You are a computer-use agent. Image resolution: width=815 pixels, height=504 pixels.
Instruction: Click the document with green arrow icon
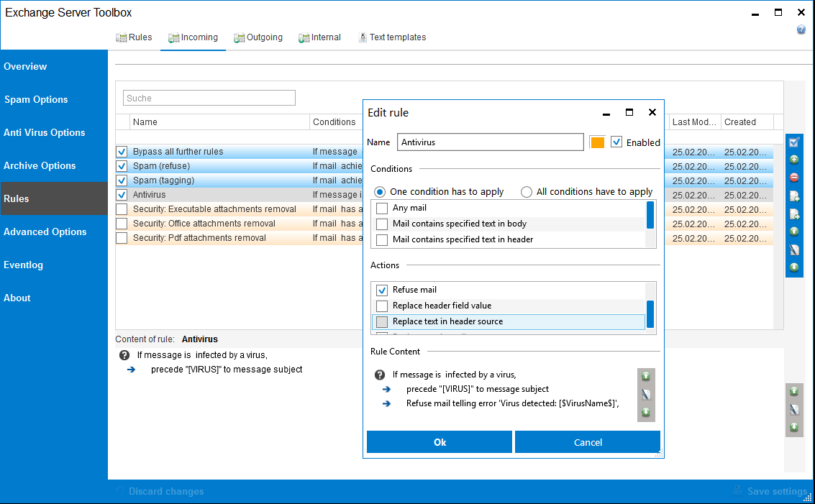(794, 214)
